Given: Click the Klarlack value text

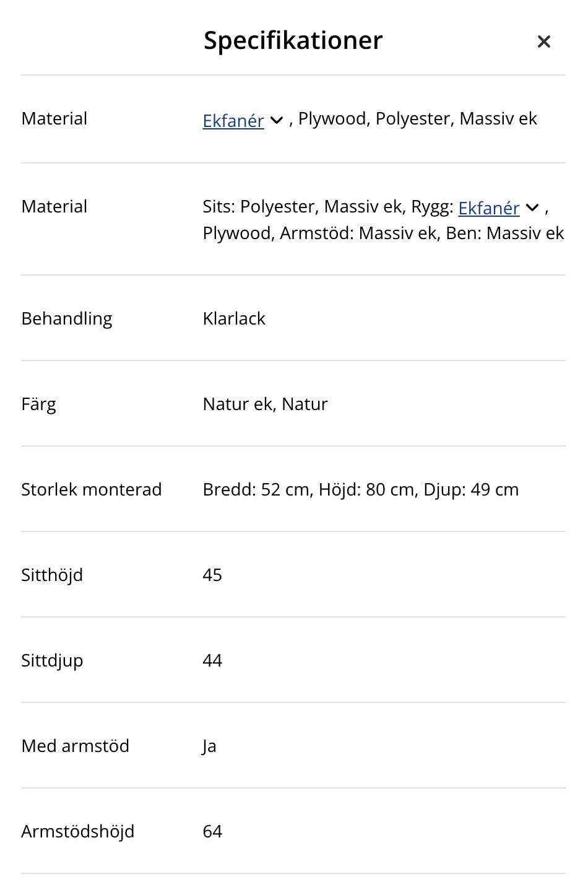Looking at the screenshot, I should [x=233, y=318].
